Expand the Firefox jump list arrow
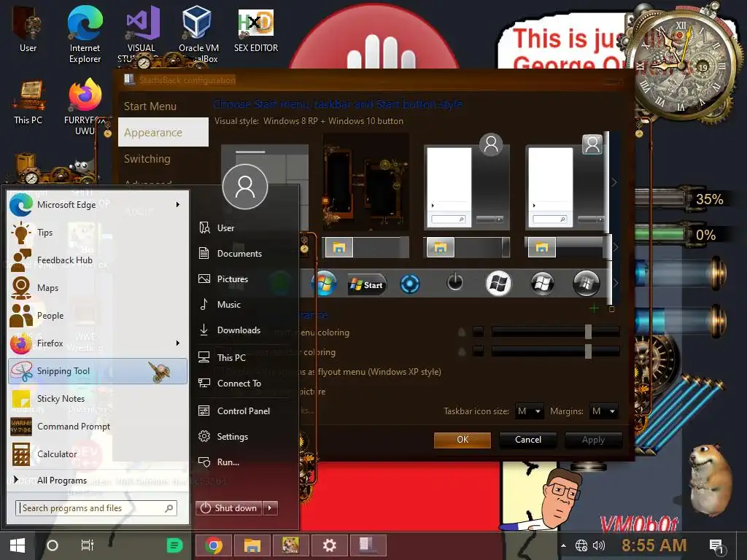This screenshot has width=747, height=560. coord(178,343)
